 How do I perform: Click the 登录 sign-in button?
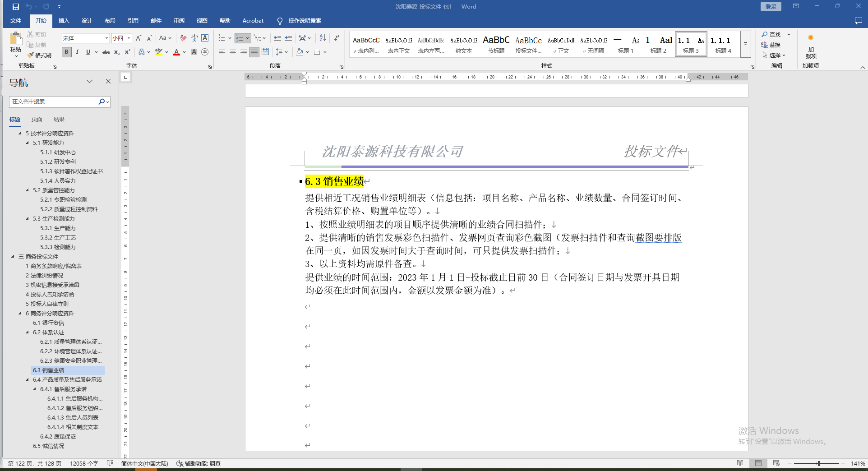coord(771,7)
